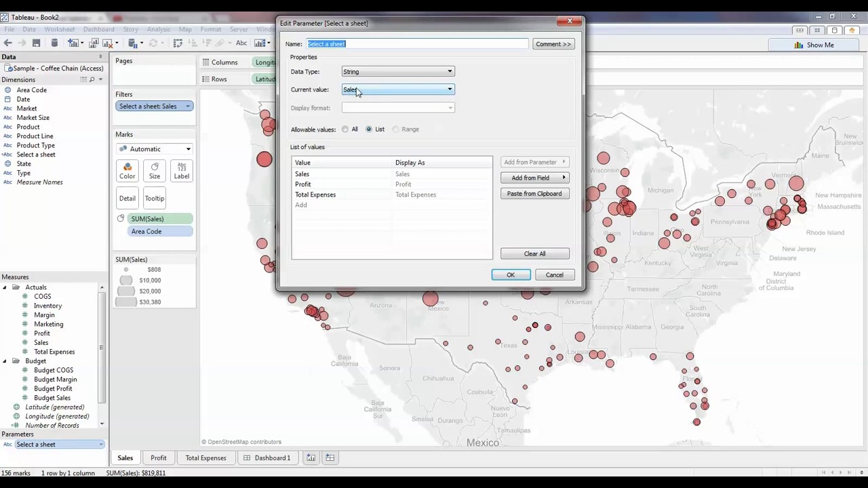This screenshot has height=488, width=868.
Task: Click the Budget COGS measure
Action: pyautogui.click(x=54, y=371)
